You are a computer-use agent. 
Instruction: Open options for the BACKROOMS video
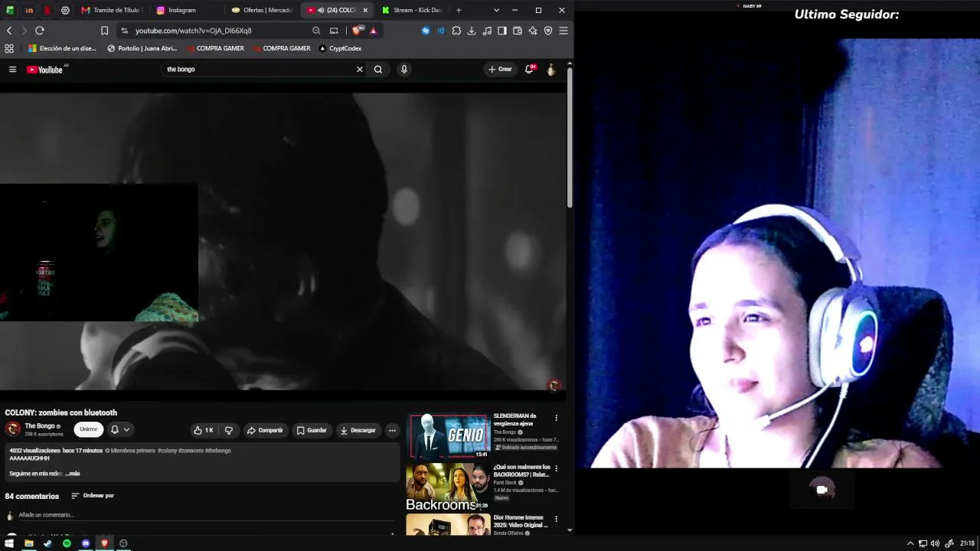point(556,468)
